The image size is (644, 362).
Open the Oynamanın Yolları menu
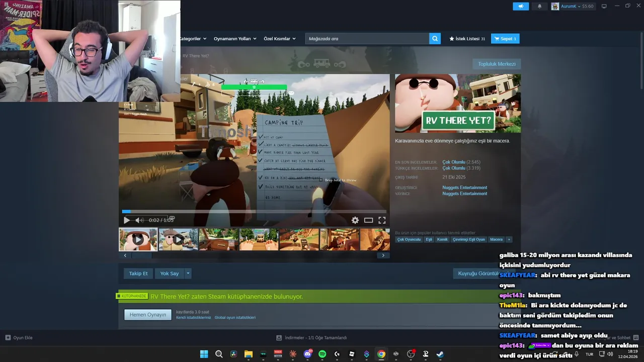(x=235, y=39)
